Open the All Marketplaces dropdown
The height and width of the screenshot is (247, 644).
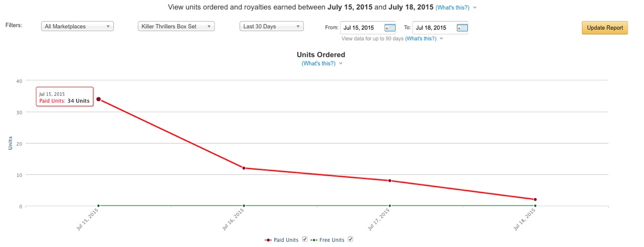coord(77,27)
